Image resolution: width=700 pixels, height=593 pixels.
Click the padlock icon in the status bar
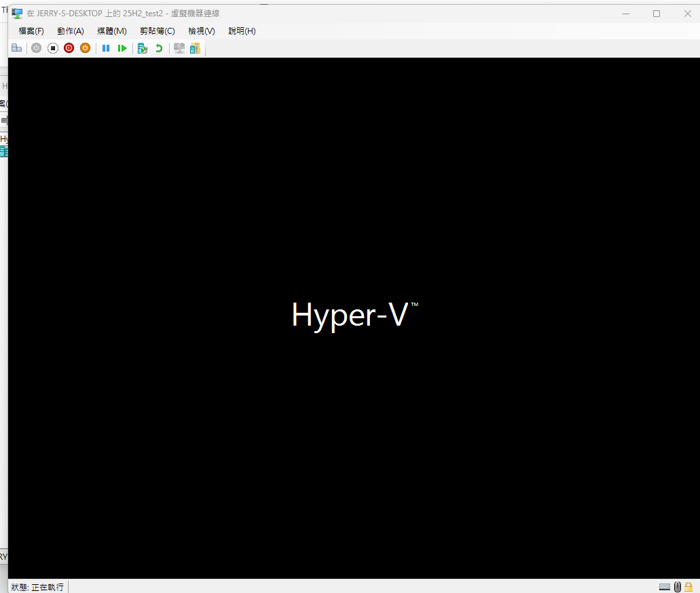(x=688, y=587)
